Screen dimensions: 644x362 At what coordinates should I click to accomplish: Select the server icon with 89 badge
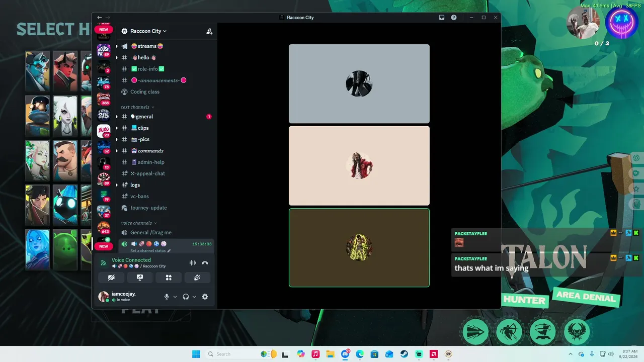tap(104, 179)
